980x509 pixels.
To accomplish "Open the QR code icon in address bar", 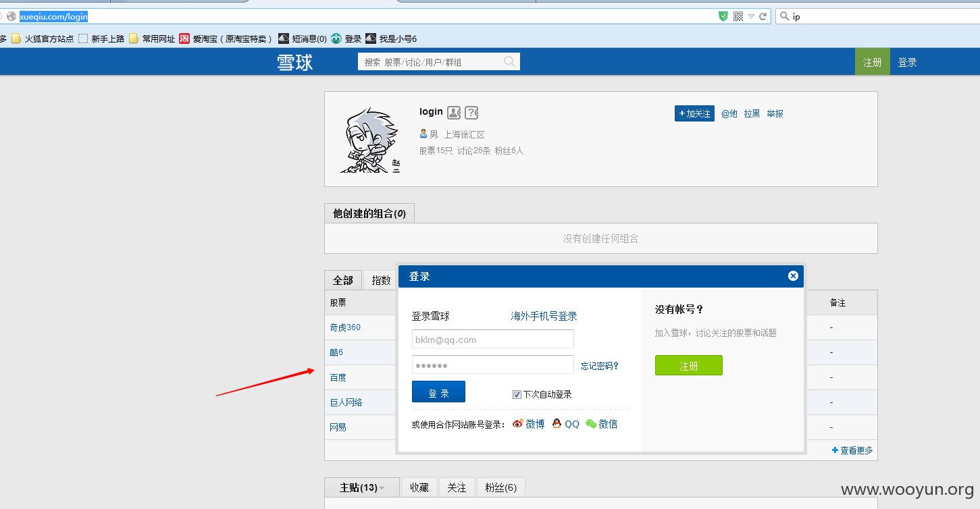I will [x=738, y=16].
